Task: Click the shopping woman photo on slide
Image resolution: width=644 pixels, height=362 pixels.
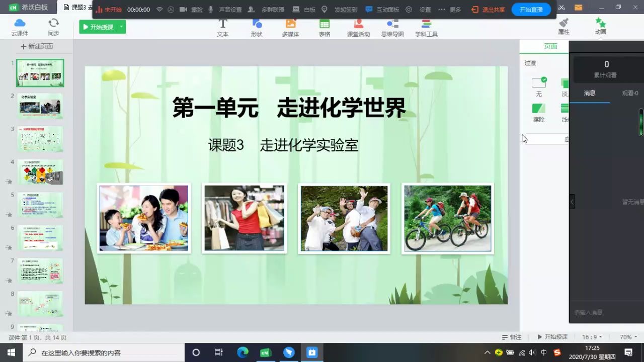Action: click(x=245, y=218)
